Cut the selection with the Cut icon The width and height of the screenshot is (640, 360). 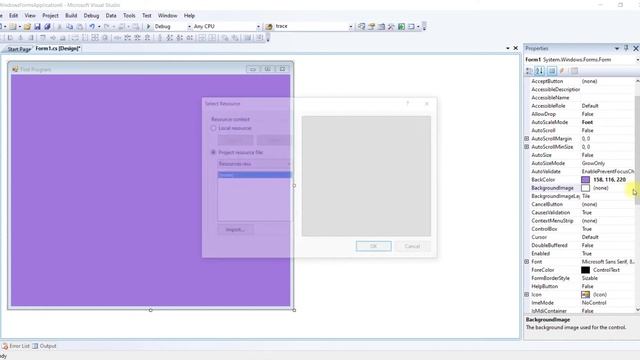tap(59, 27)
